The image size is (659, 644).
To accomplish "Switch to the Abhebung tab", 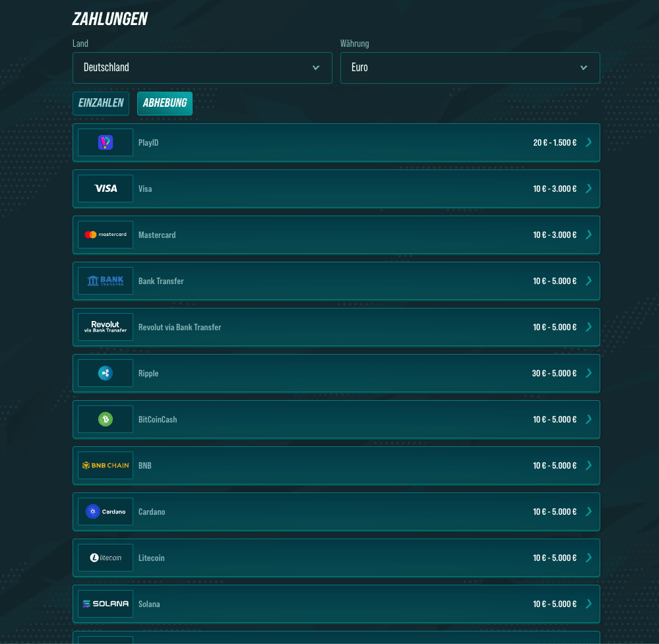I will [165, 103].
